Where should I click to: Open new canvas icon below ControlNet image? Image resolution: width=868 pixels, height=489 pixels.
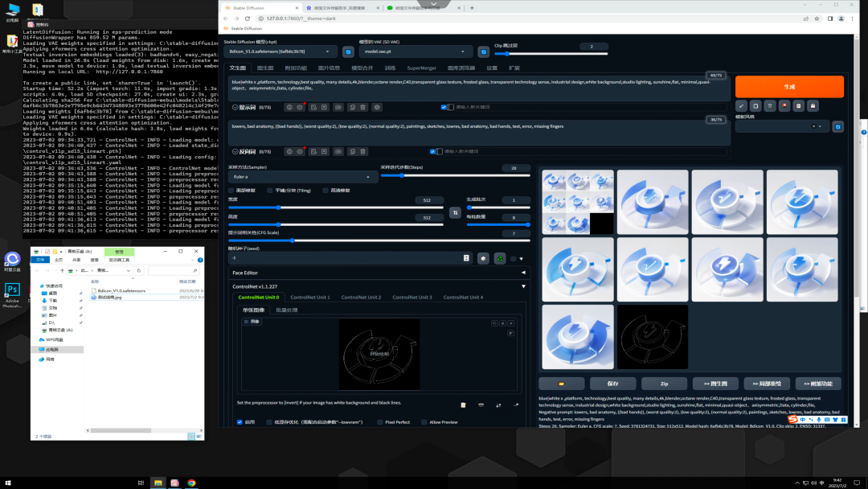[464, 405]
